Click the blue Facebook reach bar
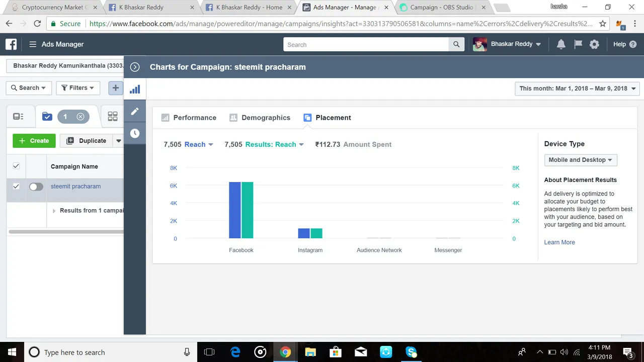The image size is (644, 362). point(234,210)
